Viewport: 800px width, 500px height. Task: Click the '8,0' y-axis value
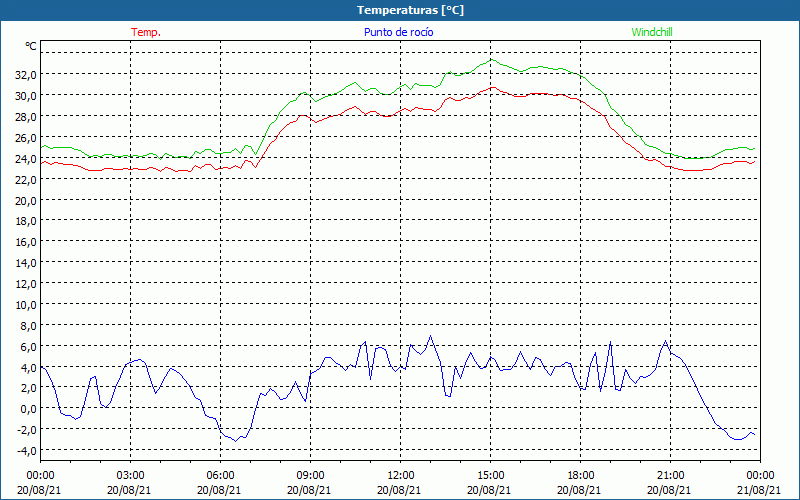pyautogui.click(x=29, y=326)
